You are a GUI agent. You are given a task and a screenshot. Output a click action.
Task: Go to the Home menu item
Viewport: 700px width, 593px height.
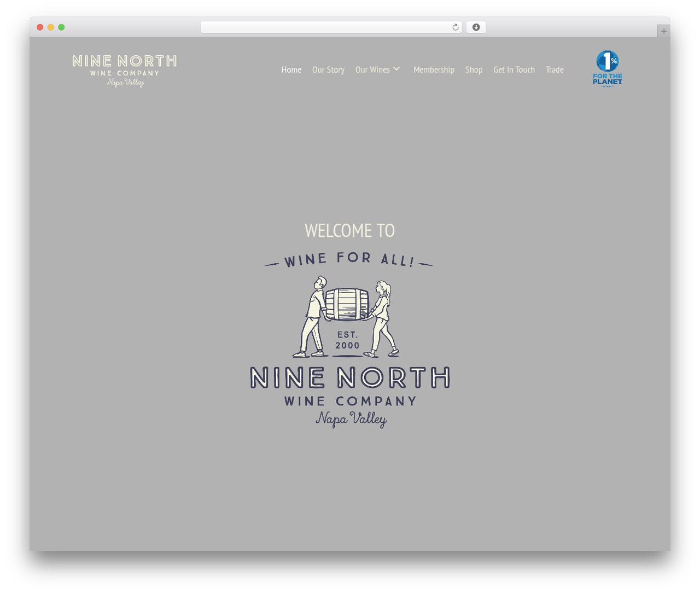point(291,69)
